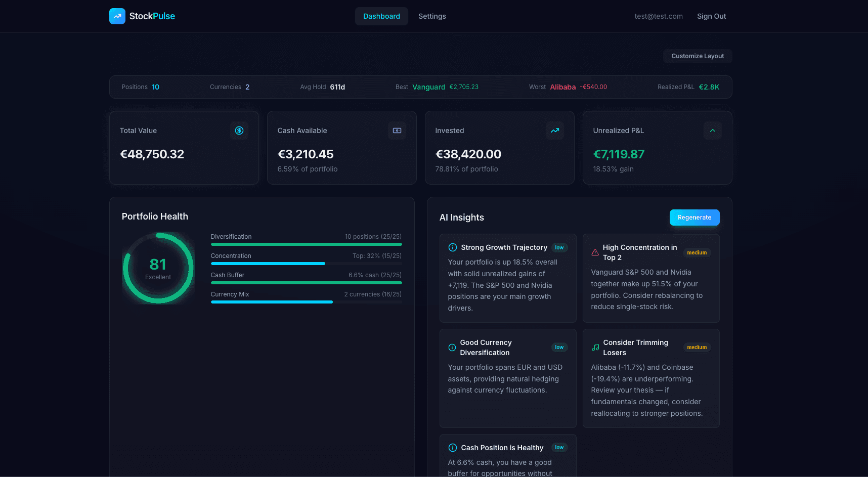This screenshot has height=477, width=868.
Task: Click the StockPulse logo icon
Action: pos(117,16)
